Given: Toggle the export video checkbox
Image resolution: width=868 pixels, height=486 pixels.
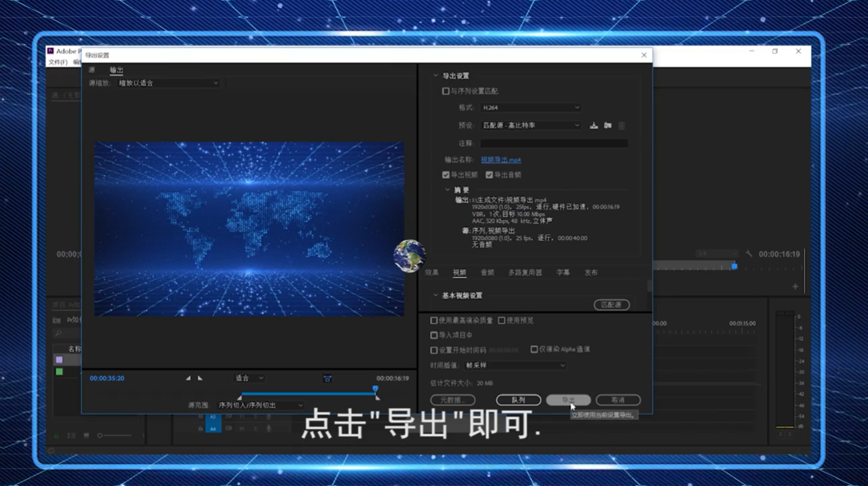Looking at the screenshot, I should click(x=446, y=175).
